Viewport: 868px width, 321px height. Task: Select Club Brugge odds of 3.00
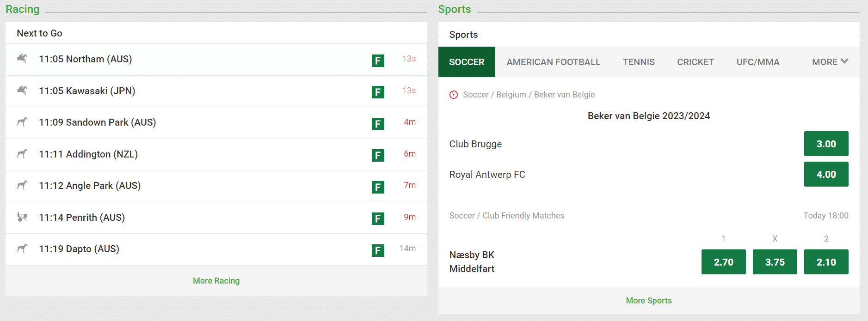pyautogui.click(x=826, y=144)
